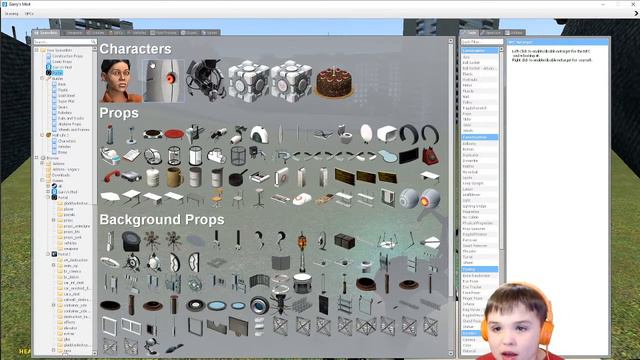
Task: Spawn the red circular button prop
Action: click(174, 134)
